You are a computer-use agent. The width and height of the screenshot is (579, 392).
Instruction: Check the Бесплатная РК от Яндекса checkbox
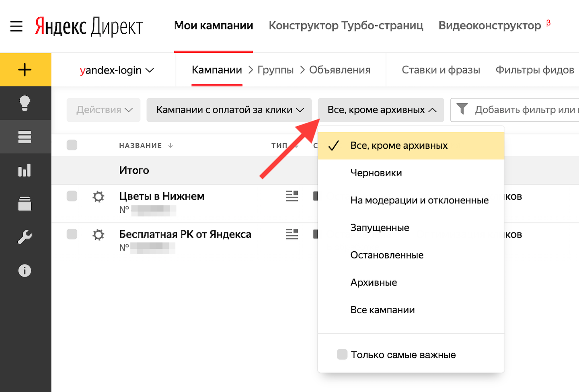click(x=72, y=234)
